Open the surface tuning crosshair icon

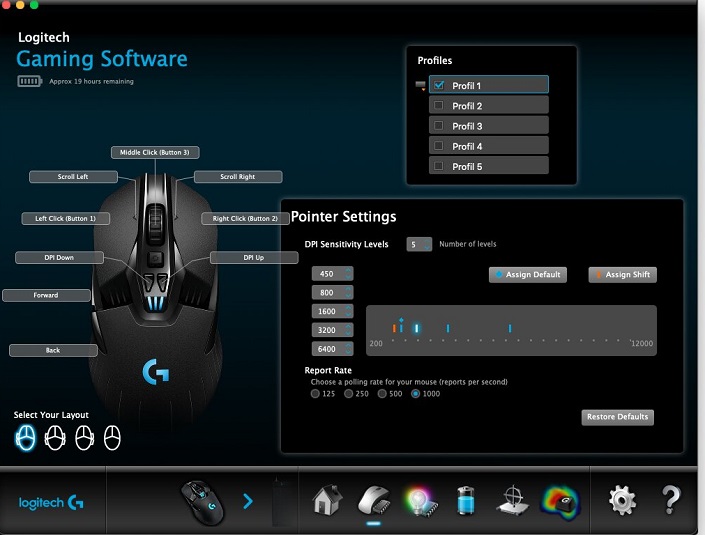click(513, 499)
